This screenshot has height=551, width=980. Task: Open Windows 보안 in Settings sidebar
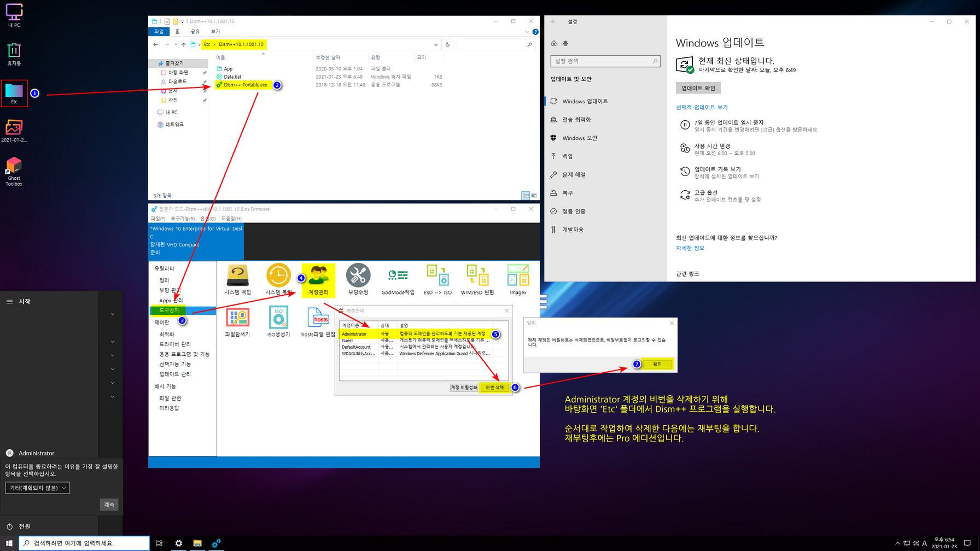click(x=579, y=138)
